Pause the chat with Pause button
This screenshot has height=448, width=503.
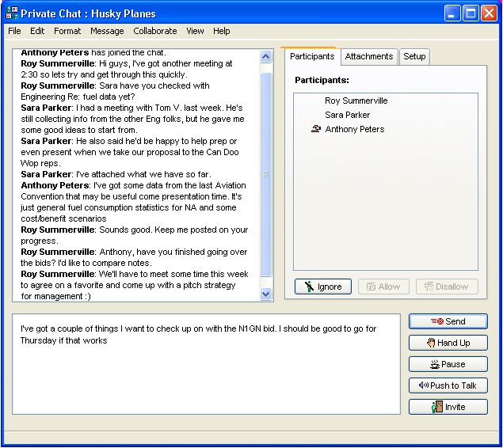pyautogui.click(x=448, y=364)
